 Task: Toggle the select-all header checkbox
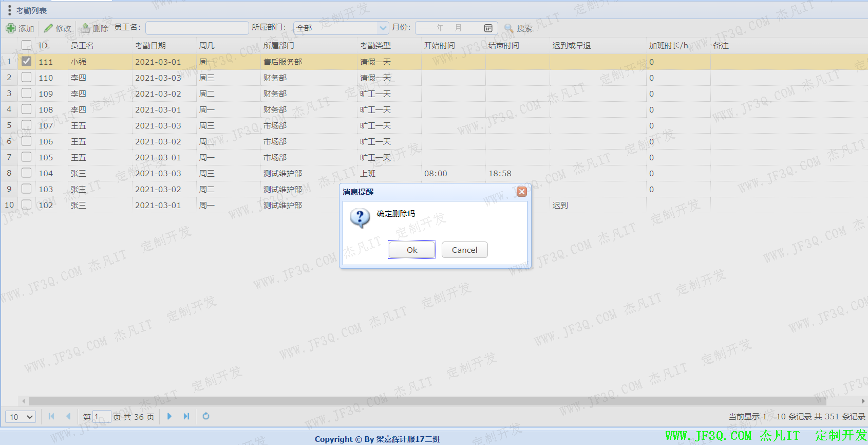tap(27, 45)
